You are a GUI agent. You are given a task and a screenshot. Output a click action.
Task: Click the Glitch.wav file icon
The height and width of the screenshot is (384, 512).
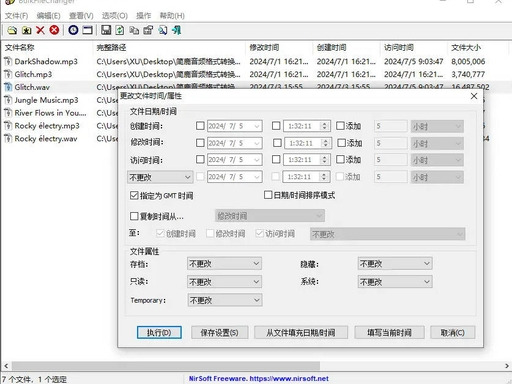click(x=8, y=87)
